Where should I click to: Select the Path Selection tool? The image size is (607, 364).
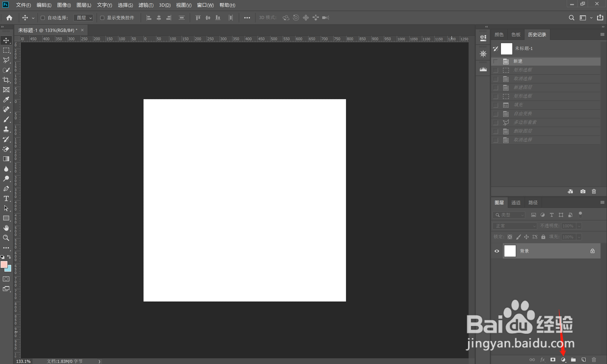pyautogui.click(x=6, y=208)
